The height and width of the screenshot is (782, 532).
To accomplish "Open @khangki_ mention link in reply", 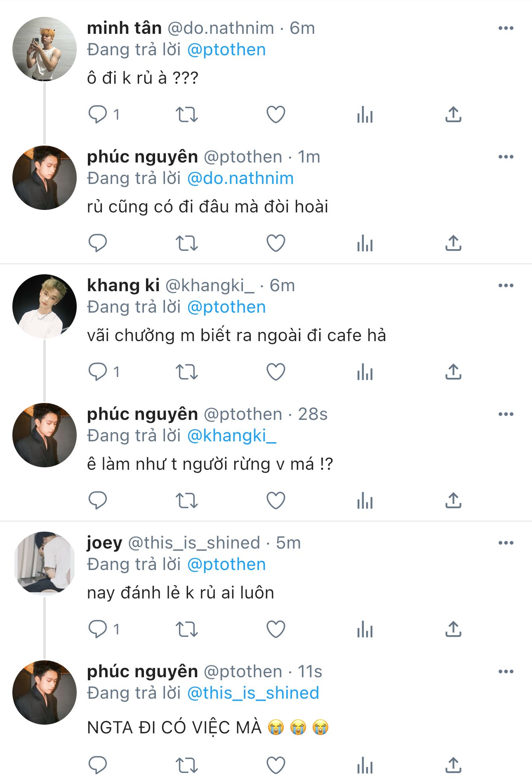I will point(232,436).
